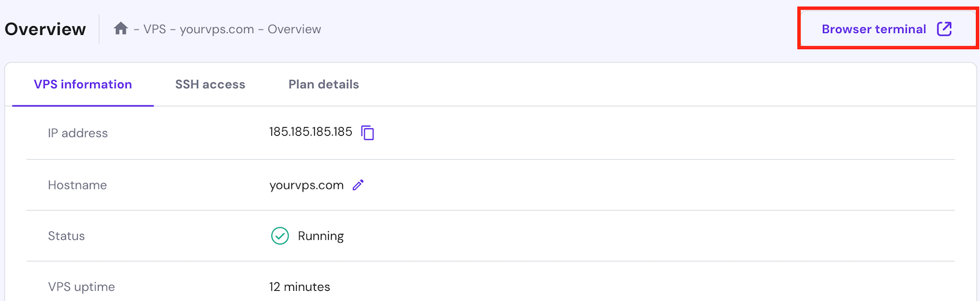Click the Hostname row label
Viewport: 980px width, 301px height.
(x=77, y=185)
